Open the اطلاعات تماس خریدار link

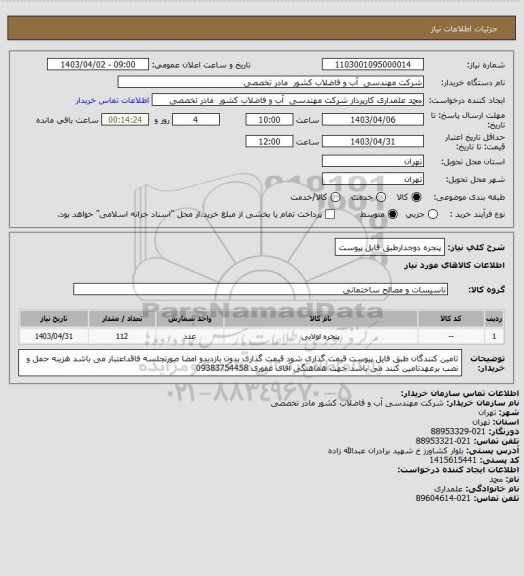(112, 100)
